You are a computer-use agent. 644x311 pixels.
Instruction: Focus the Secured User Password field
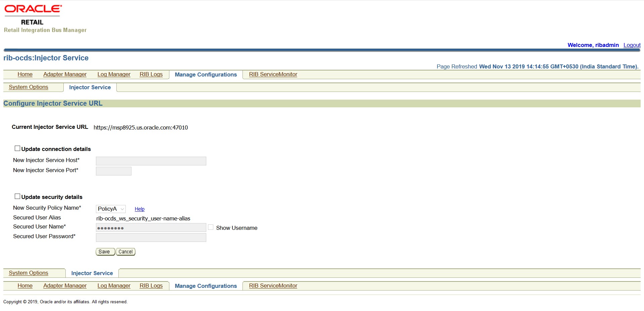[151, 238]
